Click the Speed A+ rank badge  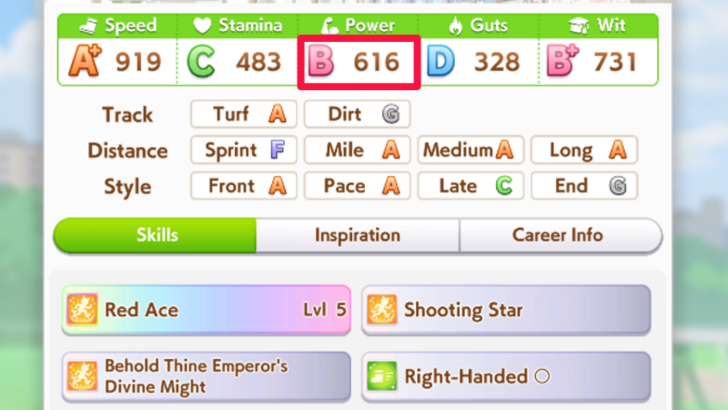(x=85, y=61)
